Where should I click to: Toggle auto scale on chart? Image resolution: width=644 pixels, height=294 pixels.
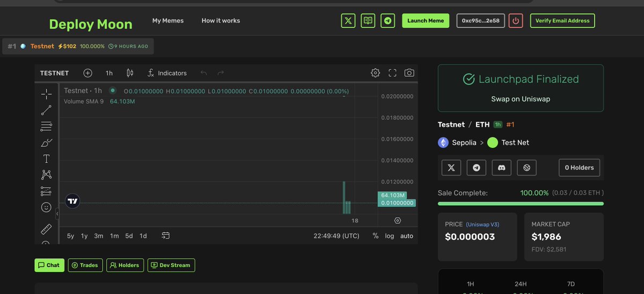click(x=407, y=235)
